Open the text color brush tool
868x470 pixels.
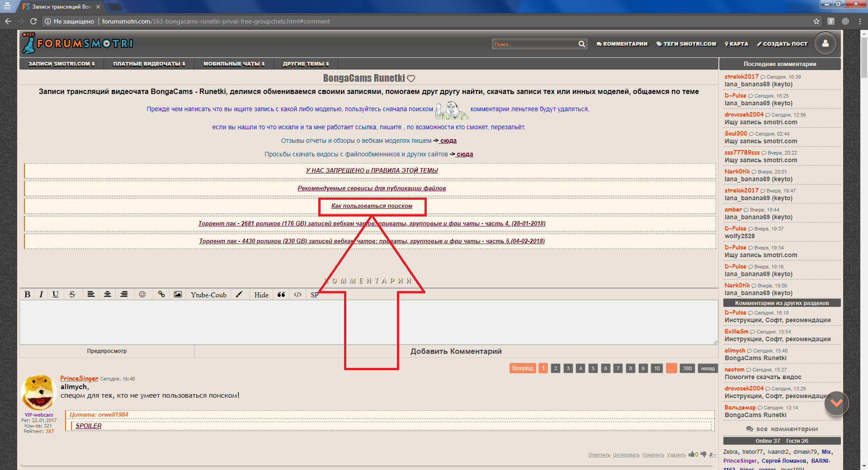239,294
